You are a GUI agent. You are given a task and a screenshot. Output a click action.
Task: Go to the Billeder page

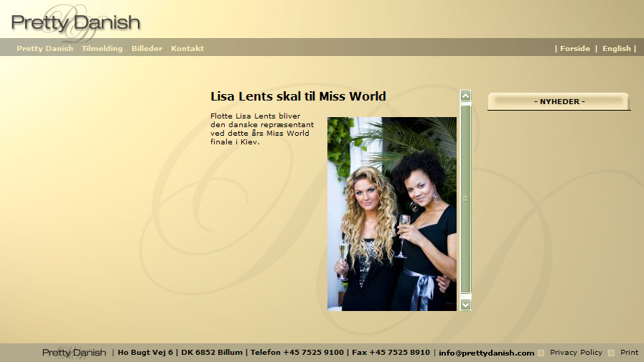tap(146, 49)
